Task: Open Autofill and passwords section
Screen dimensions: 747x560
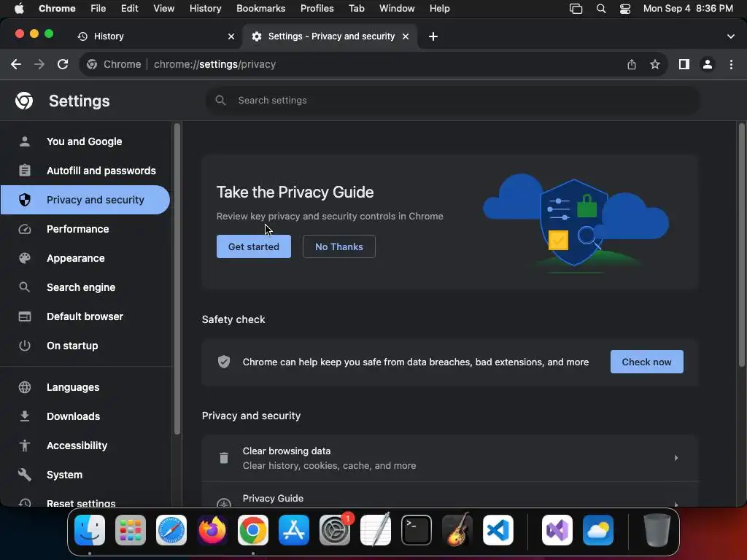Action: pyautogui.click(x=85, y=171)
